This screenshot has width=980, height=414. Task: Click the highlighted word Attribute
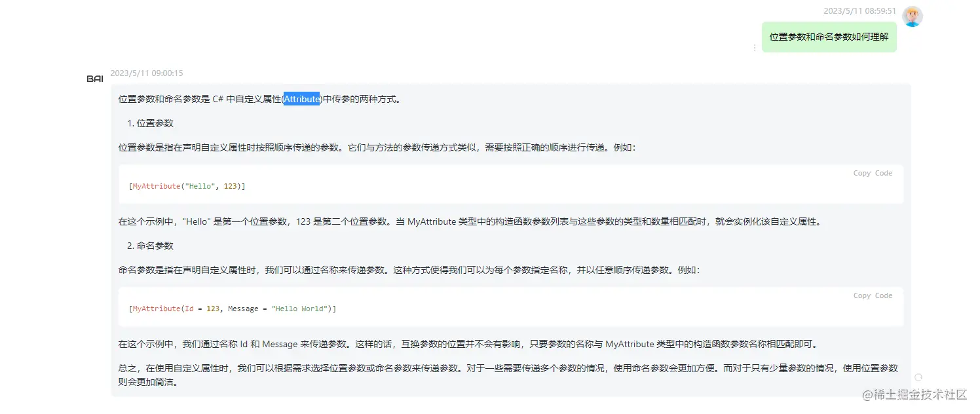tap(302, 100)
